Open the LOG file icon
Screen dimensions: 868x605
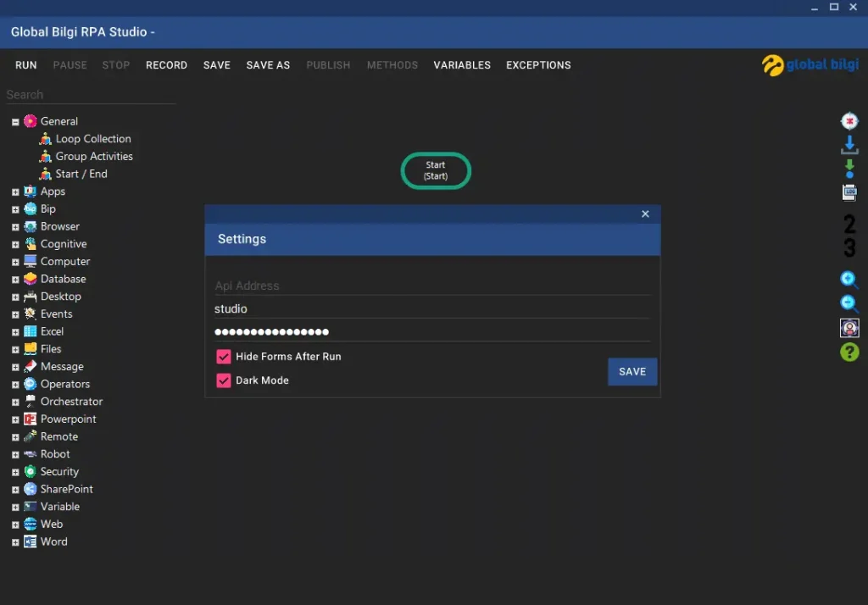849,192
